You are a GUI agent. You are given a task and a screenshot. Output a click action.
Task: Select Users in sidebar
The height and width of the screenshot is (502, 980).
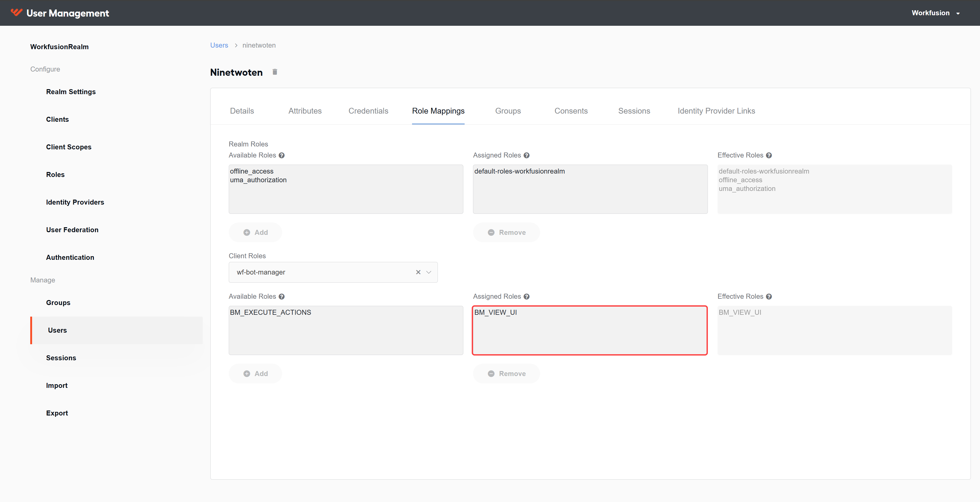116,330
